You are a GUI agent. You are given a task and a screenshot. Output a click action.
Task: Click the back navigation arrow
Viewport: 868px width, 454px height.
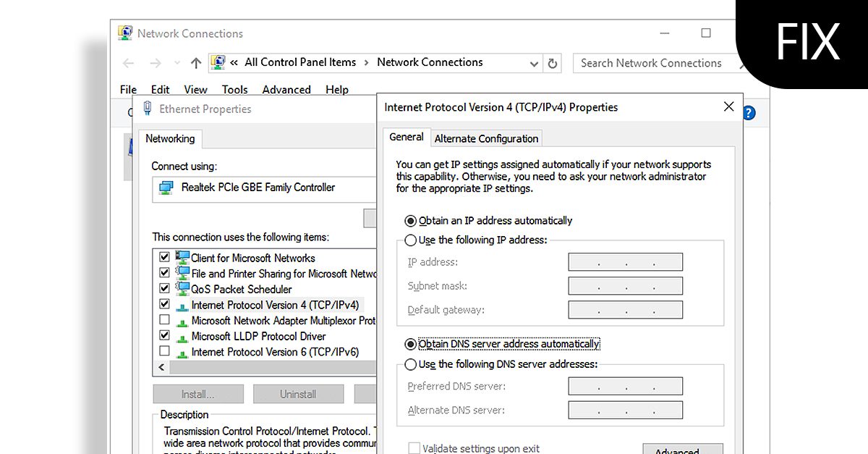click(129, 63)
